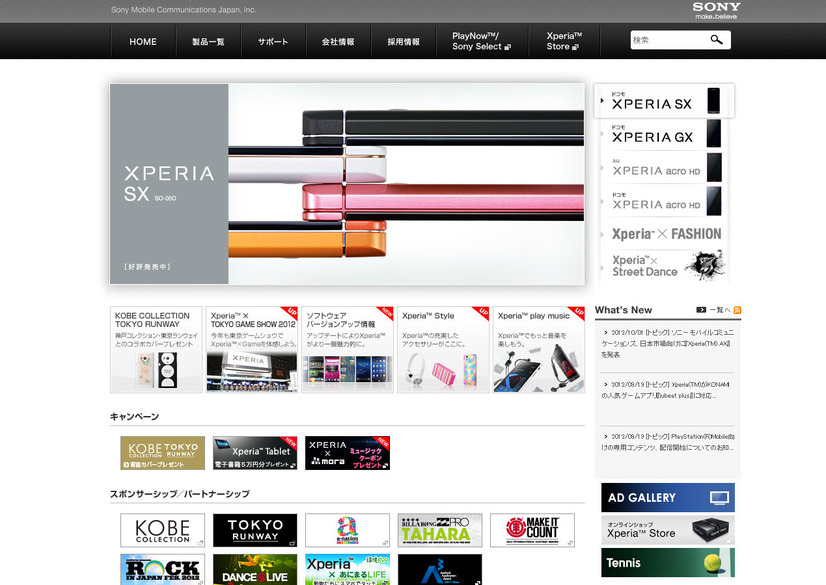Click the Sony make.believe logo

[716, 10]
